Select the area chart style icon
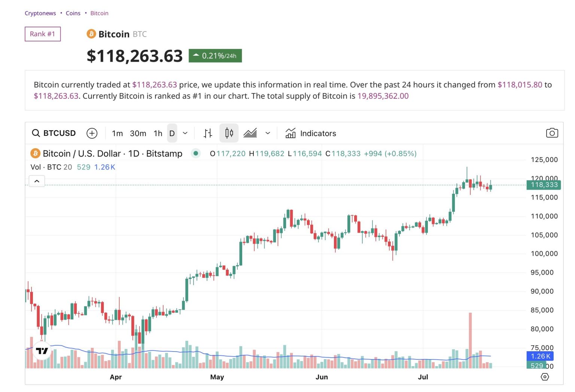The height and width of the screenshot is (392, 575). (250, 133)
